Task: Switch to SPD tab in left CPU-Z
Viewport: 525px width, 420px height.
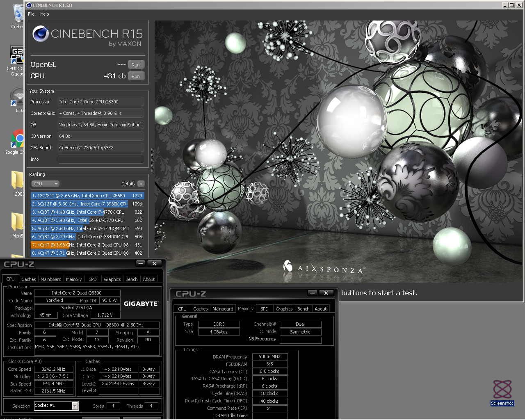Action: (93, 279)
